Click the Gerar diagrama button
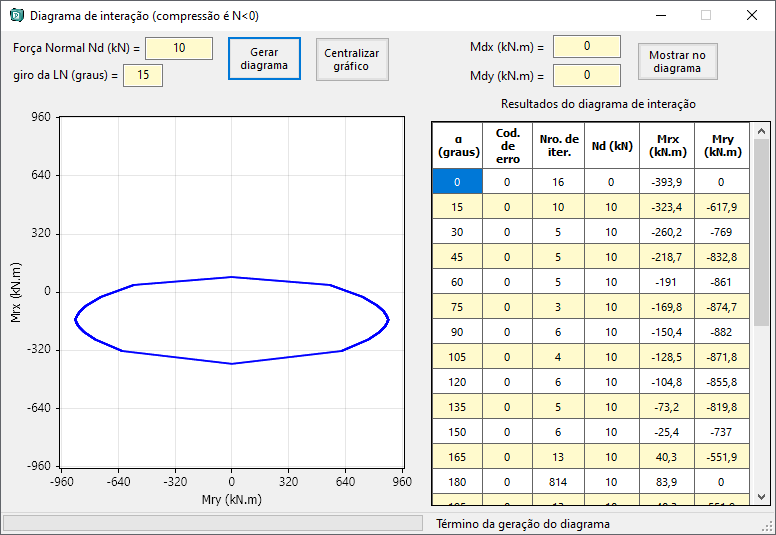This screenshot has height=535, width=776. click(264, 58)
